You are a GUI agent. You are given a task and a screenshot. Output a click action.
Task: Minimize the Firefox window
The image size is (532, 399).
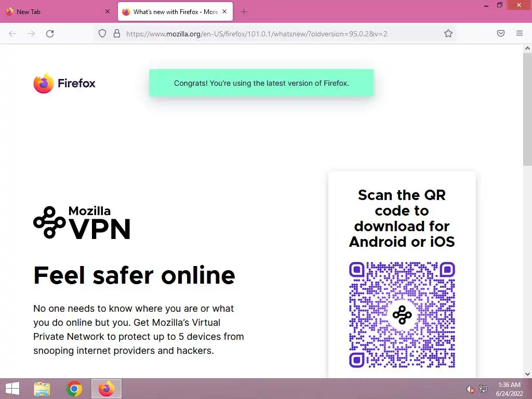tap(486, 6)
